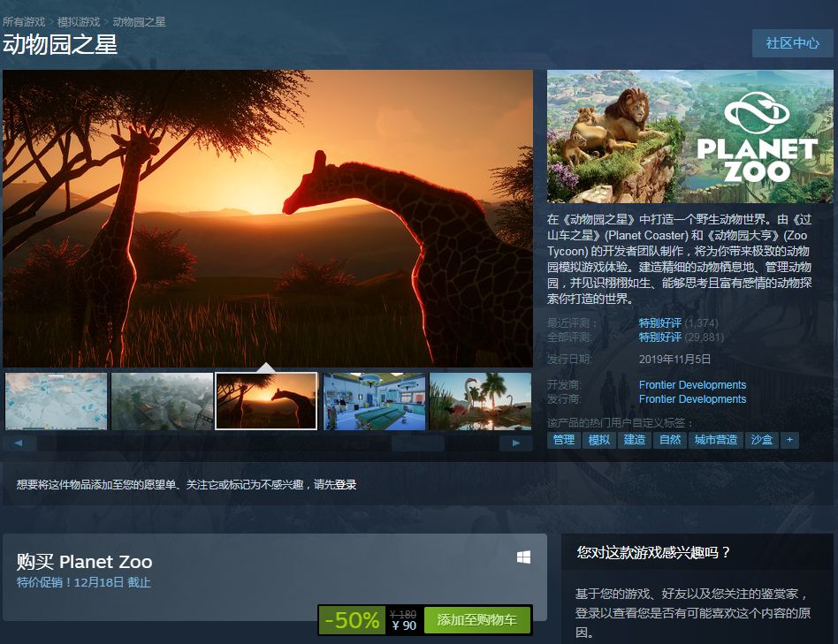Select the 沙盒 tag
Viewport: 838px width, 644px height.
762,440
